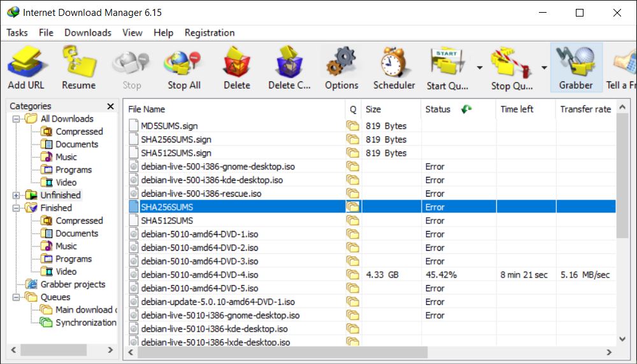
Task: Click the Stop Queue toolbar icon
Action: (511, 63)
